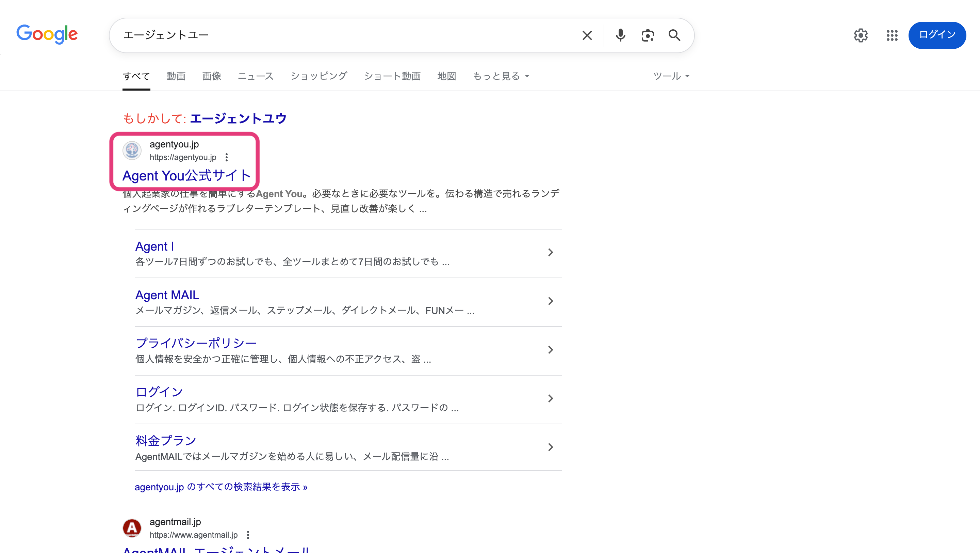Start voice search with microphone icon
The width and height of the screenshot is (980, 553).
(620, 35)
